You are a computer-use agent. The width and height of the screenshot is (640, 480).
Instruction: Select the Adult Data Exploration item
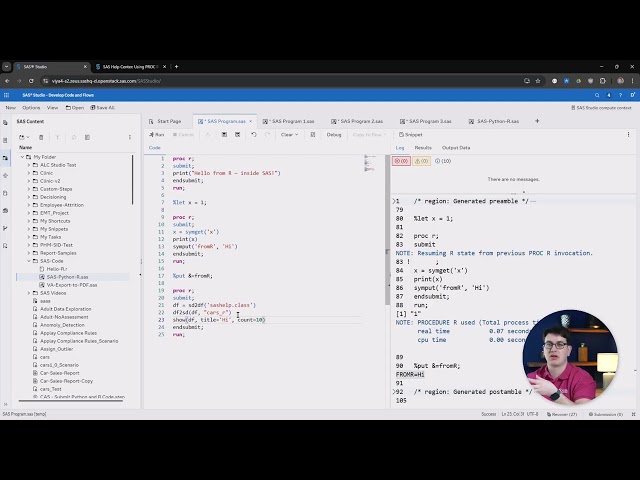[65, 309]
